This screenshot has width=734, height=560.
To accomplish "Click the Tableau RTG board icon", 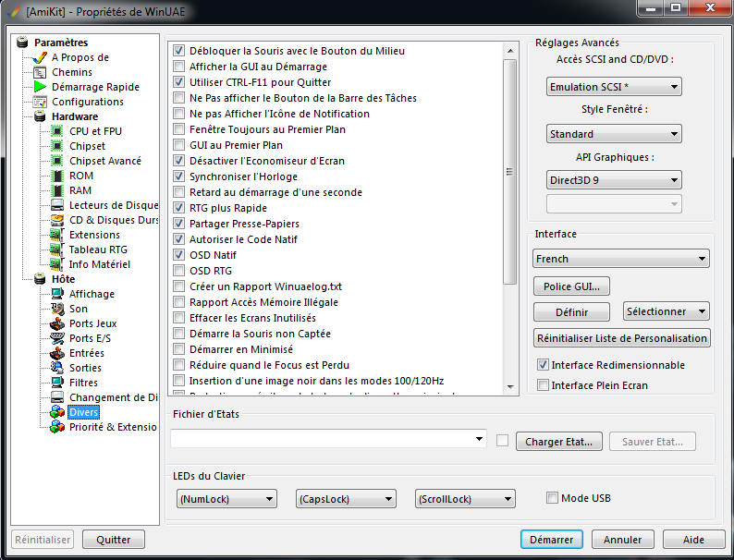I will [x=57, y=250].
